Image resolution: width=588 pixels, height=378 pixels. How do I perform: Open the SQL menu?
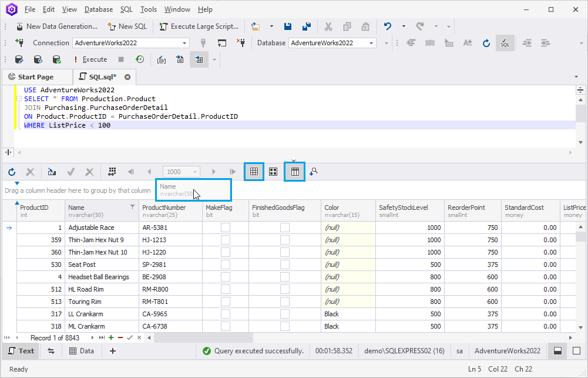coord(126,9)
